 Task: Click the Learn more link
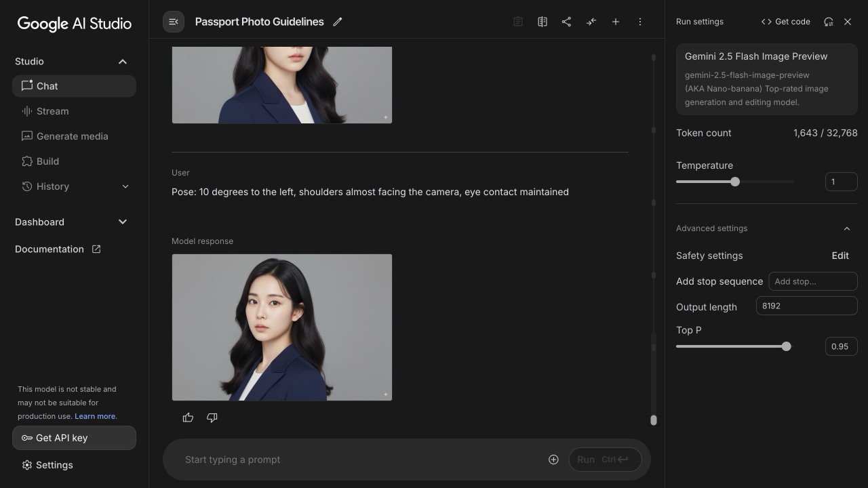click(95, 416)
